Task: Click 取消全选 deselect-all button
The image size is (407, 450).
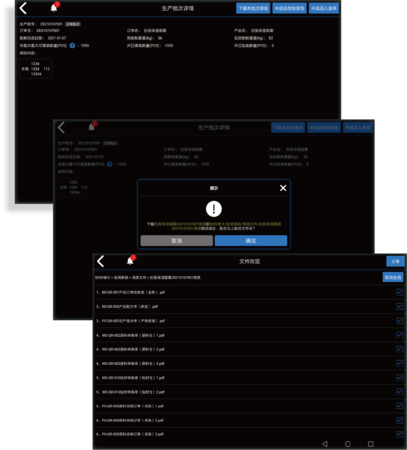Action: [393, 277]
